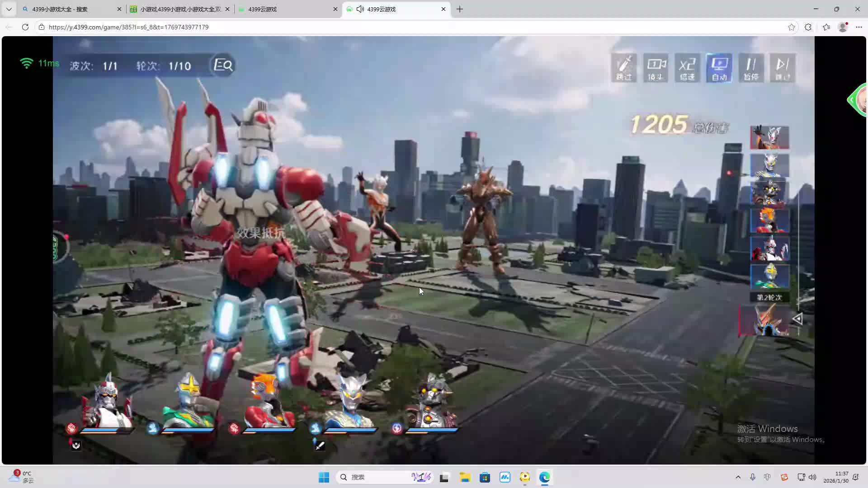Refresh the game page
This screenshot has height=488, width=868.
coord(25,27)
